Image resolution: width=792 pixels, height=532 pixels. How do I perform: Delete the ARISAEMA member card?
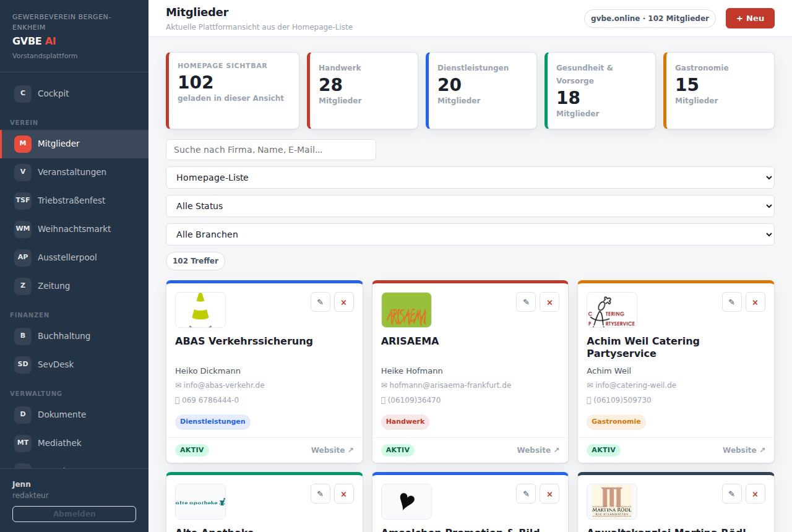click(x=549, y=302)
